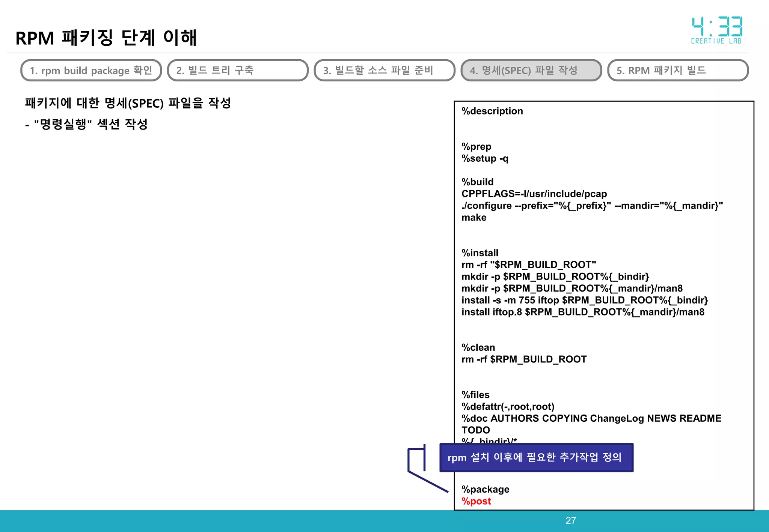769x532 pixels.
Task: Click the TODO line
Action: coord(476,430)
